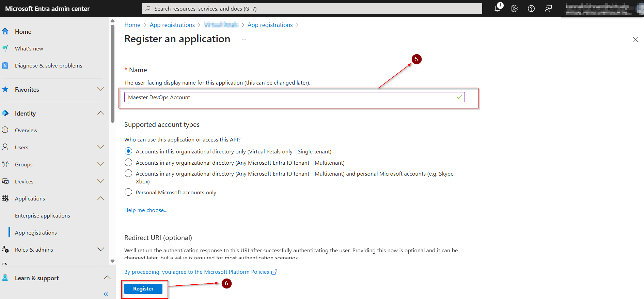Screen dimensions: 644x299
Task: Expand the Favorites section chevron
Action: click(x=101, y=89)
